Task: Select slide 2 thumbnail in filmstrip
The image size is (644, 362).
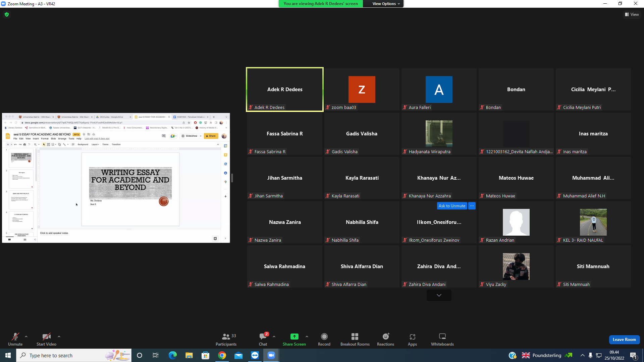Action: tap(21, 180)
